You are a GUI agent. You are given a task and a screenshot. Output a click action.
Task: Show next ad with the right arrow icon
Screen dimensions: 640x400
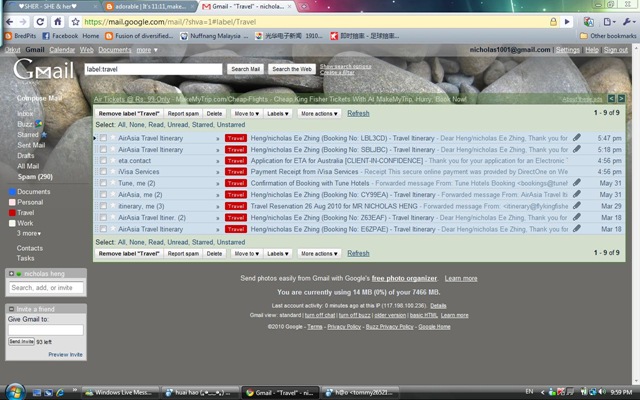621,98
